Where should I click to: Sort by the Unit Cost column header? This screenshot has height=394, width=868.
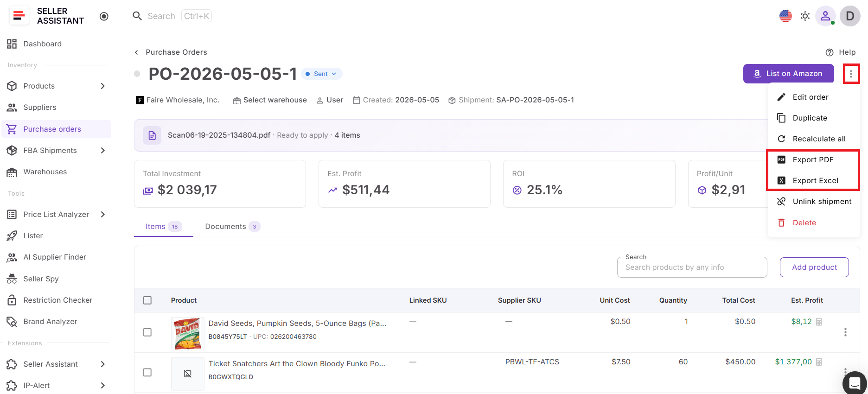tap(614, 300)
